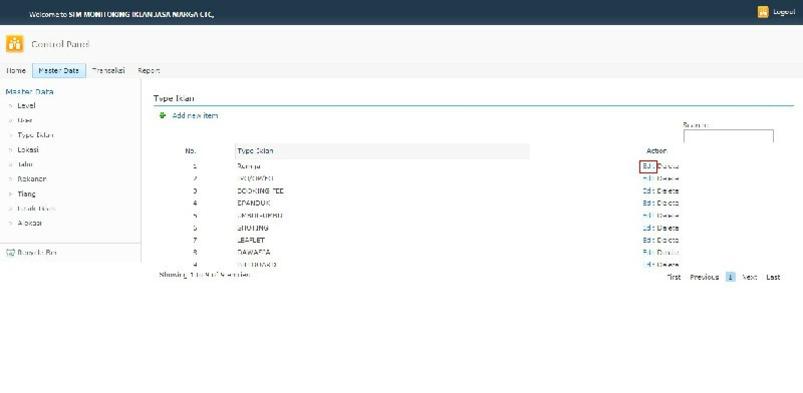
Task: Log out using the Logout link
Action: coord(784,12)
